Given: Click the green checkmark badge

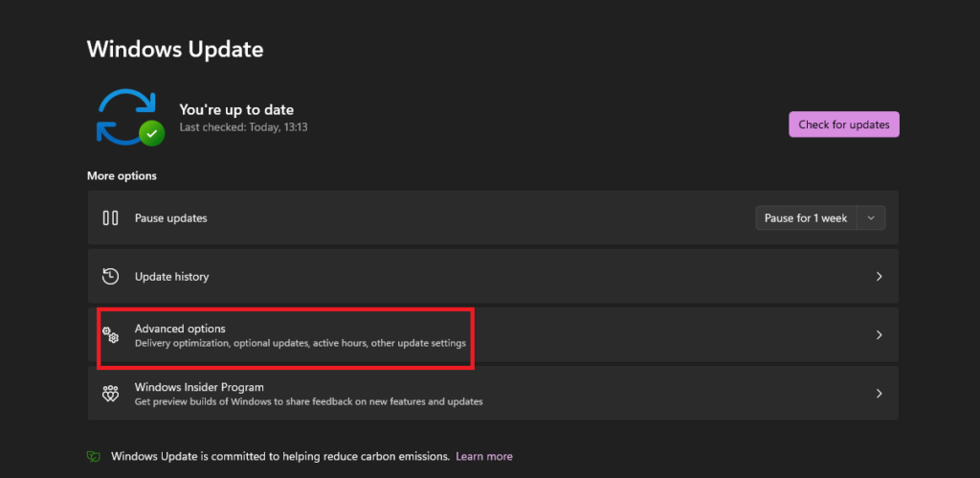Looking at the screenshot, I should 151,133.
